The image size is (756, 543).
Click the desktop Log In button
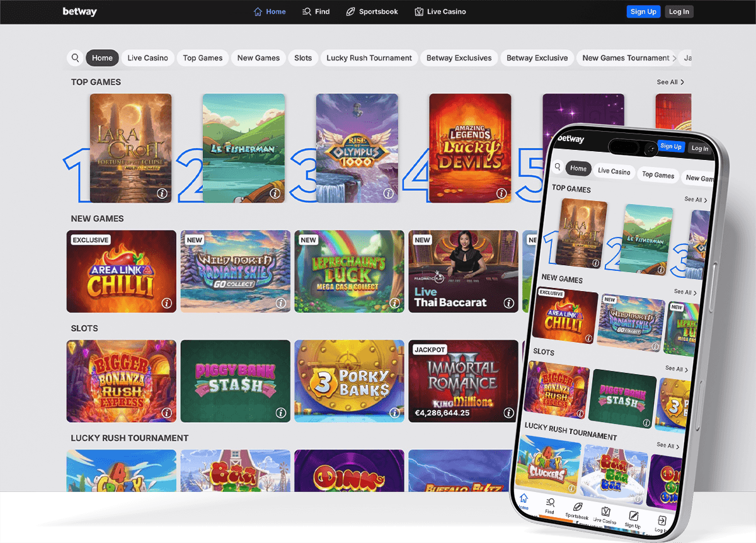click(679, 11)
